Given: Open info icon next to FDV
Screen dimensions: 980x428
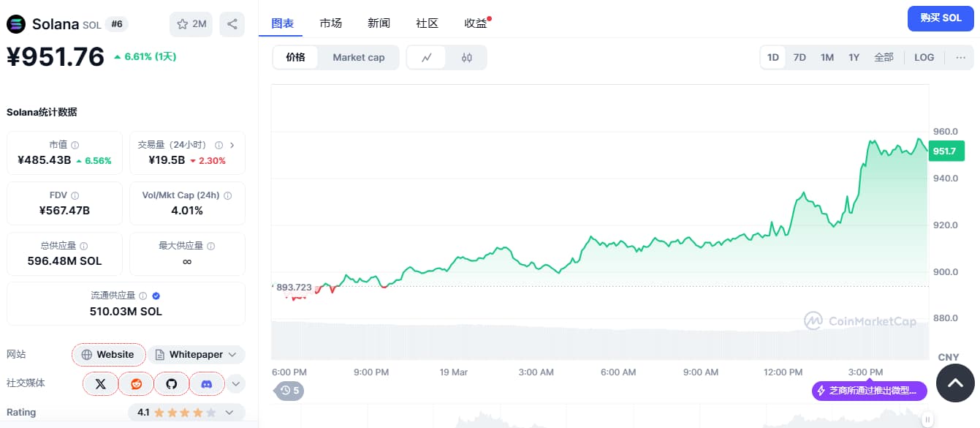Looking at the screenshot, I should pyautogui.click(x=75, y=196).
